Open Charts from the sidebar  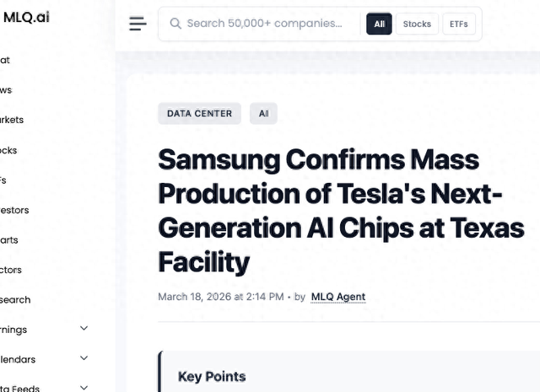(9, 239)
